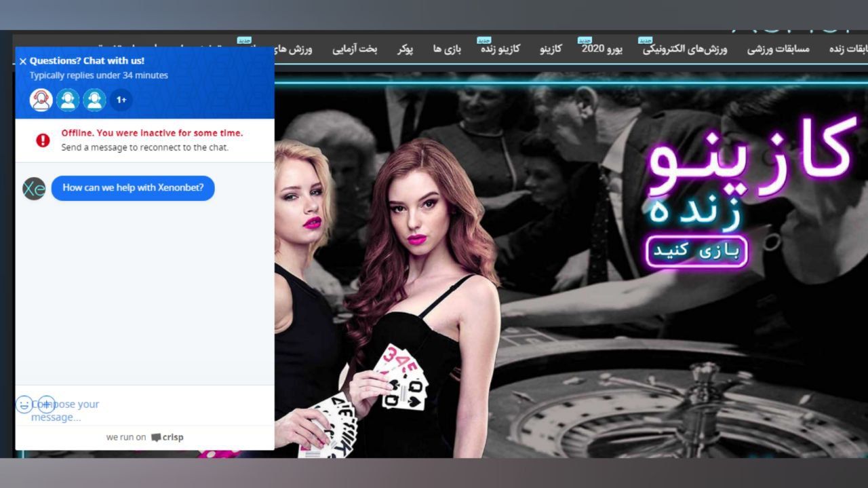Viewport: 868px width, 488px height.
Task: Click the Xe Xenonbet avatar icon
Action: pos(34,188)
